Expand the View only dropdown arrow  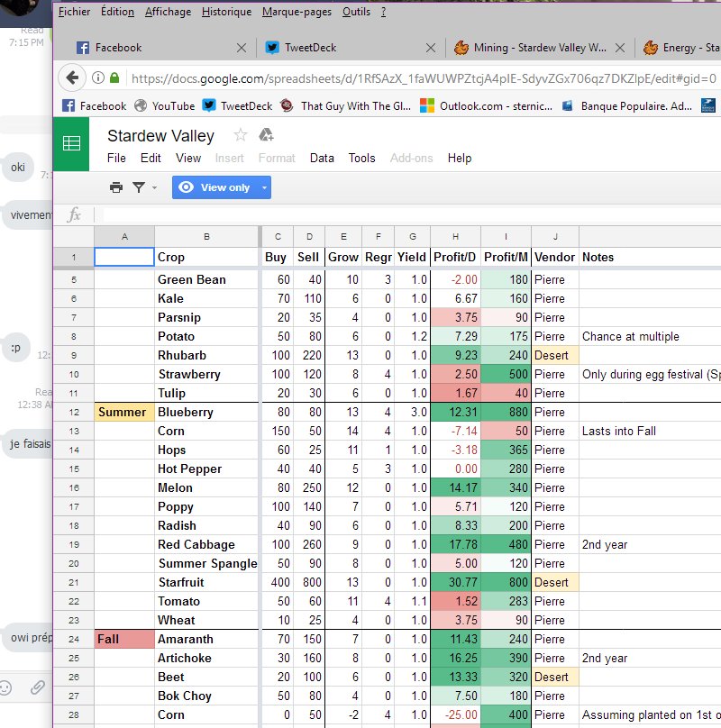pos(264,187)
